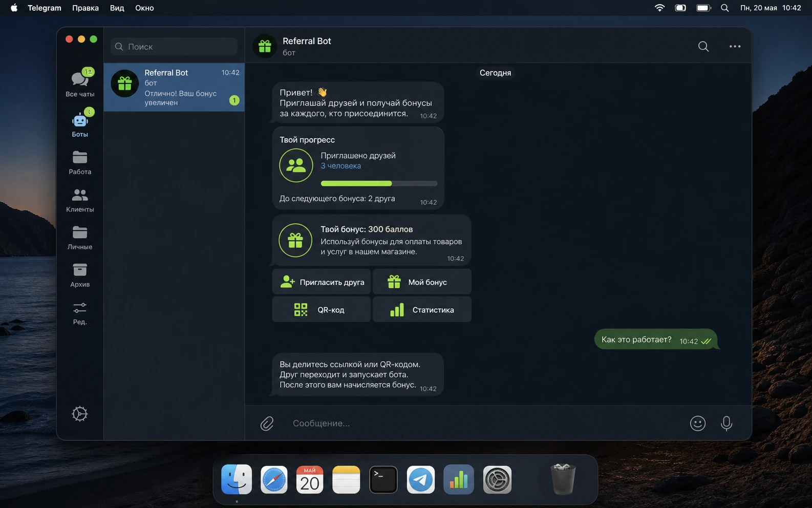Viewport: 812px width, 508px height.
Task: Search within the Referral Bot chat
Action: pyautogui.click(x=703, y=46)
